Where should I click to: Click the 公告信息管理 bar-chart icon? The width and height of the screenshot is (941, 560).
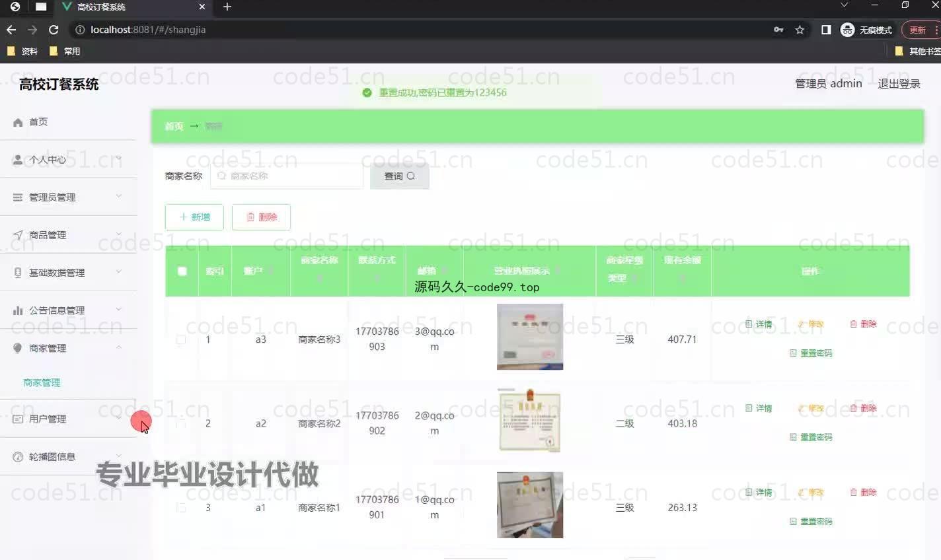click(18, 310)
